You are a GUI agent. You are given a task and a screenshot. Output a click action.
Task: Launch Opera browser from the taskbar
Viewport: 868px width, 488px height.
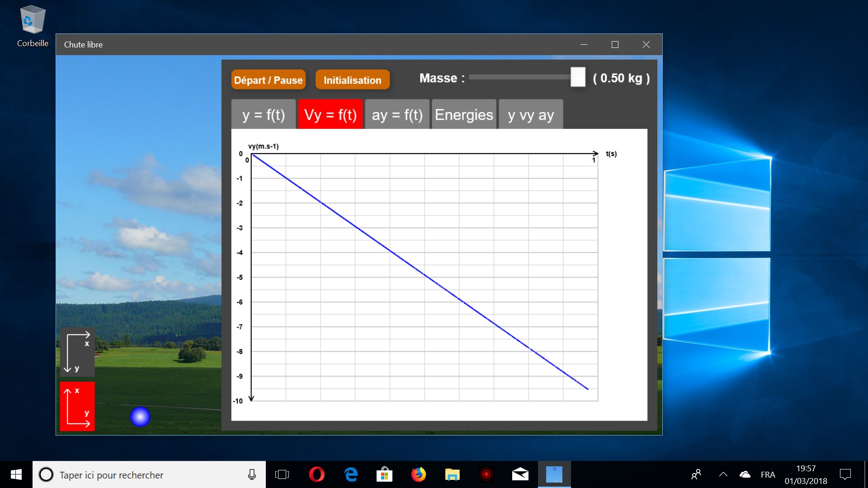click(x=316, y=474)
